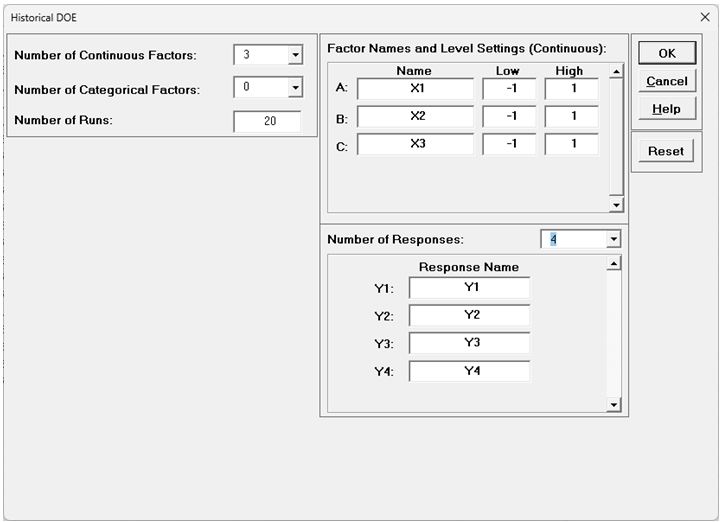Open the Number of Responses dropdown

(x=613, y=240)
